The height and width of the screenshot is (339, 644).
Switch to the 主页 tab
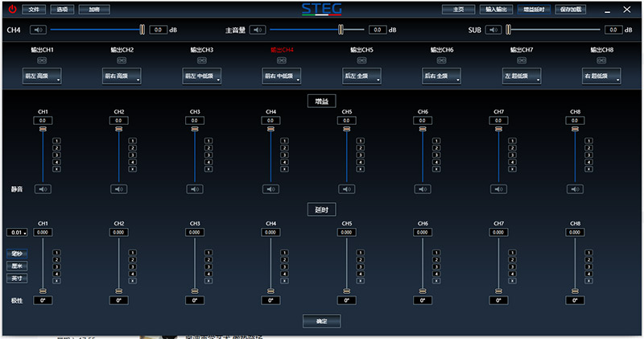(458, 10)
